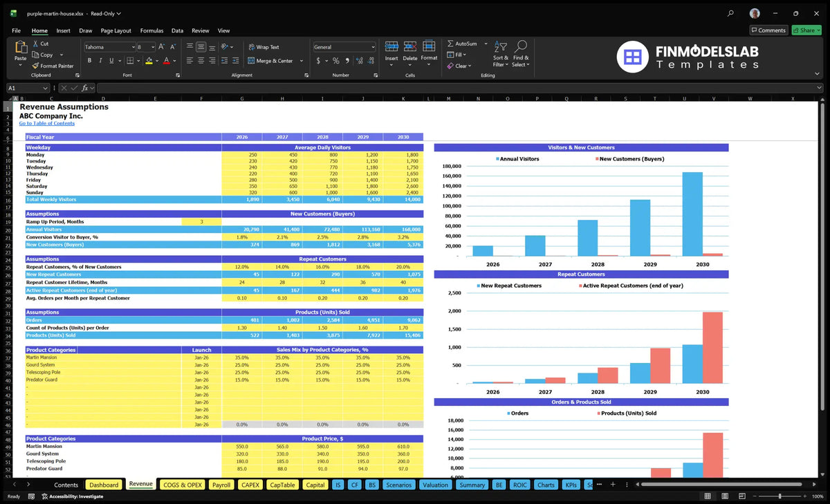The width and height of the screenshot is (830, 504).
Task: Apply Bold formatting
Action: click(x=89, y=61)
